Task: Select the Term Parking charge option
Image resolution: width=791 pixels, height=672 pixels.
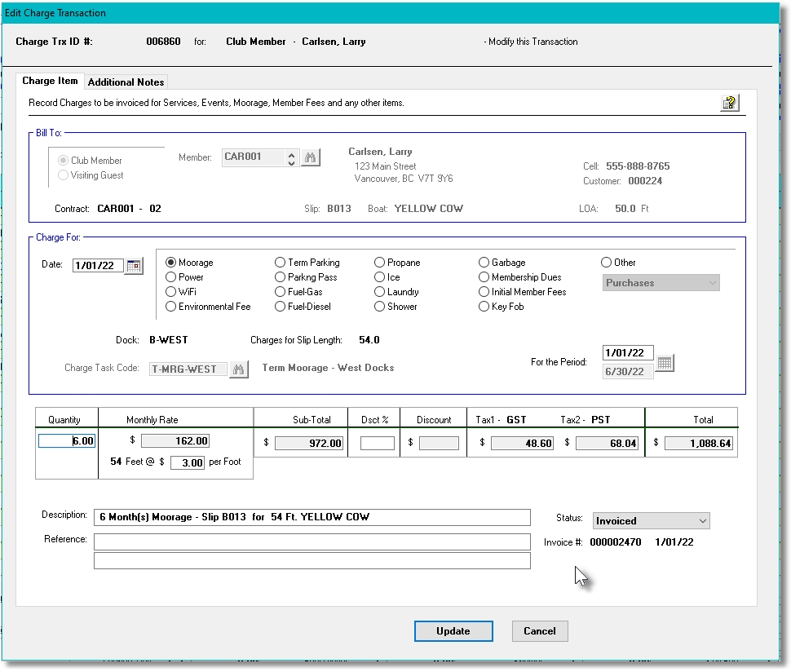Action: click(x=280, y=262)
